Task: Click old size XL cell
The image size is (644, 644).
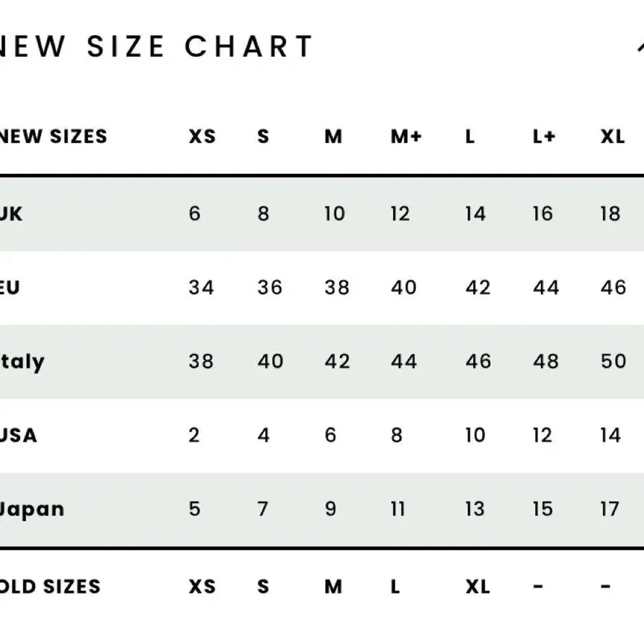Action: pos(478,587)
